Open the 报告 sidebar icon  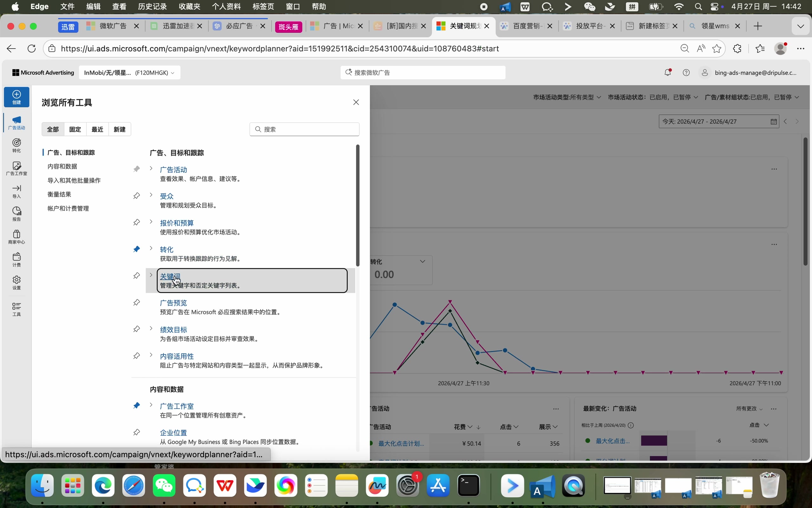pos(16,214)
